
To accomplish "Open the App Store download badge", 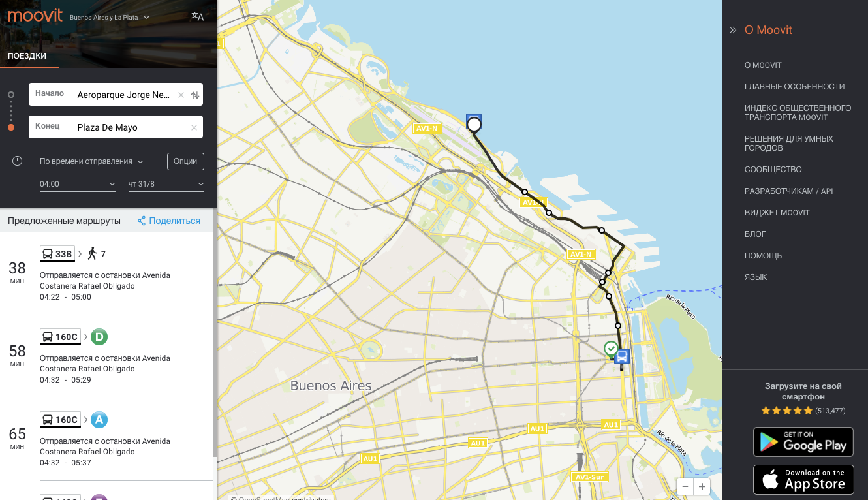I will pos(803,480).
